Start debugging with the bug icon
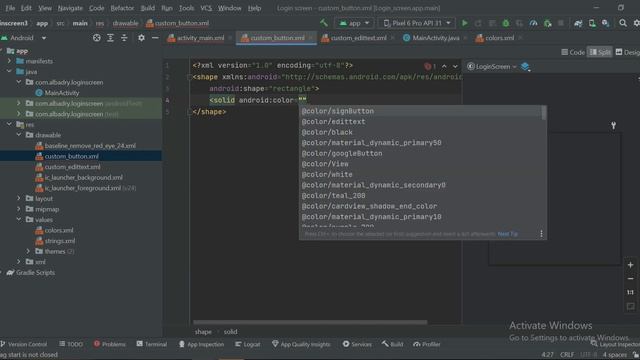The image size is (640, 360). point(506,23)
